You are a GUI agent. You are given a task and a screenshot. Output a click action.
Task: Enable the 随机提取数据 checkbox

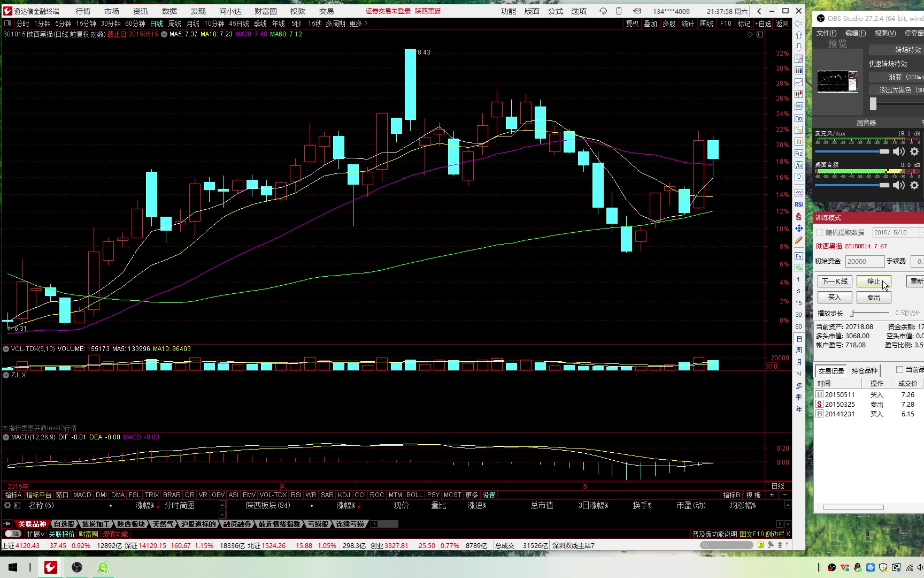pos(819,232)
